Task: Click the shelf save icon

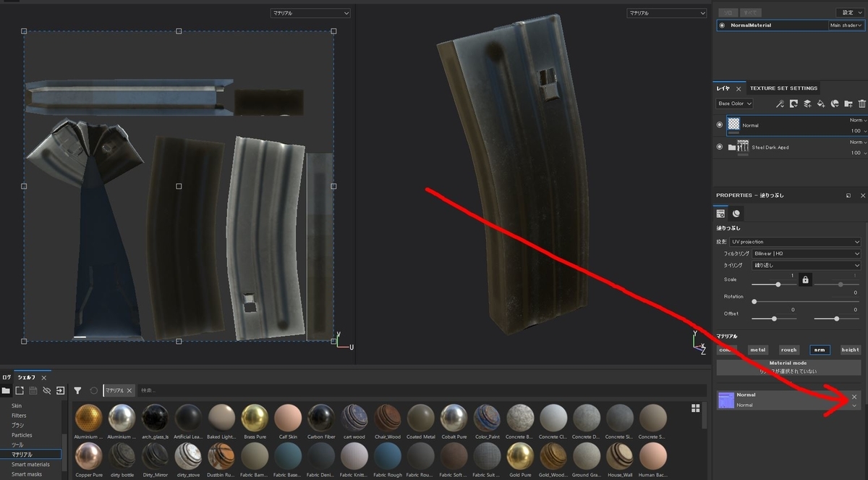Action: point(33,390)
